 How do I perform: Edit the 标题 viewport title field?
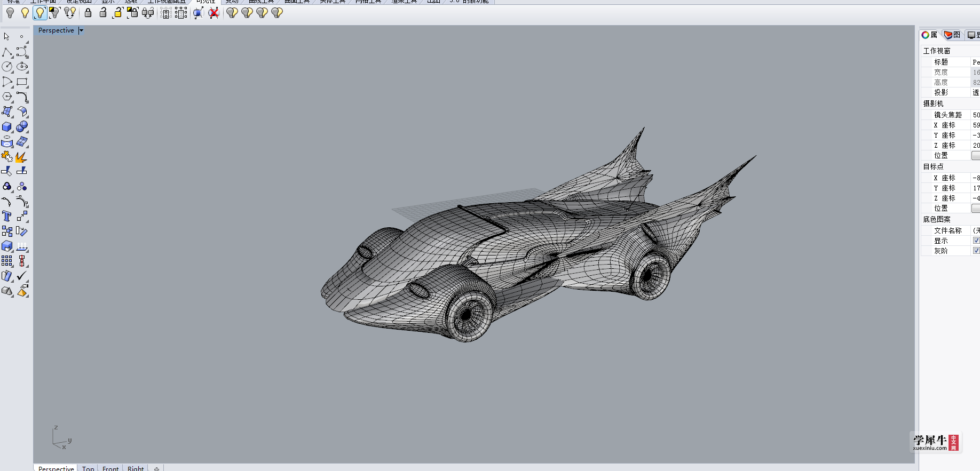975,62
